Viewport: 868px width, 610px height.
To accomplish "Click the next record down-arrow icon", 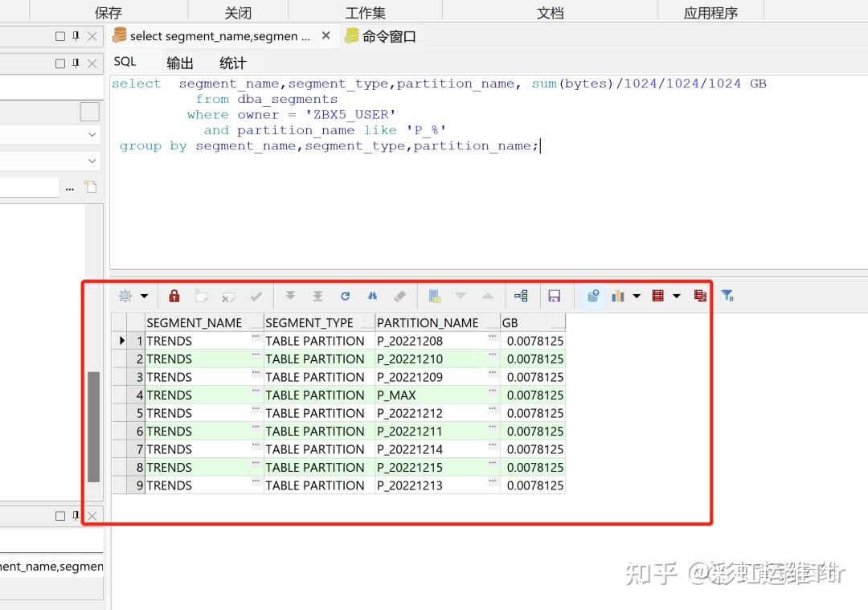I will 461,296.
